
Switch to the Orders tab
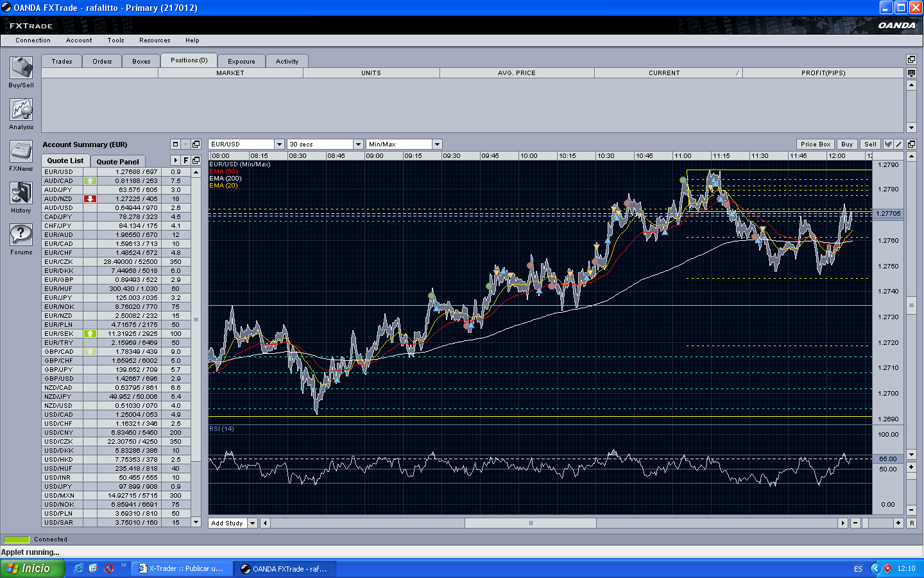(102, 62)
